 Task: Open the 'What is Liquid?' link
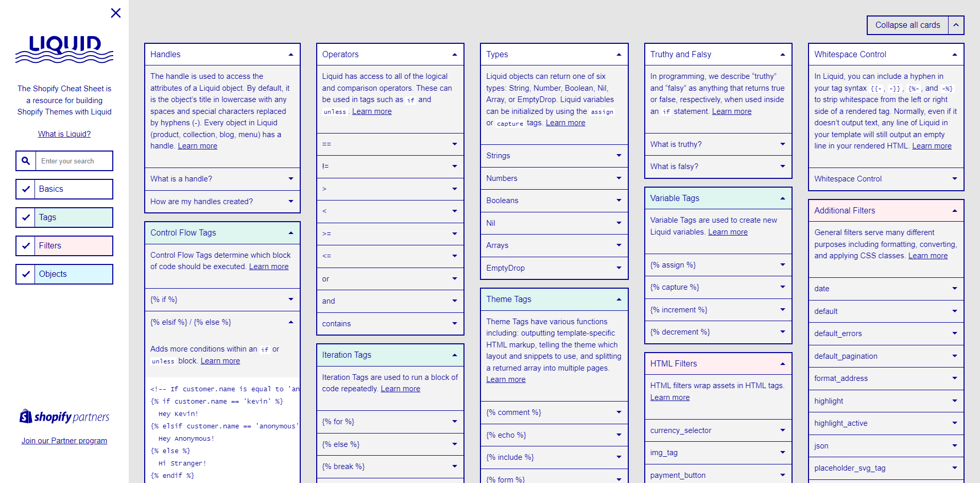[x=64, y=134]
